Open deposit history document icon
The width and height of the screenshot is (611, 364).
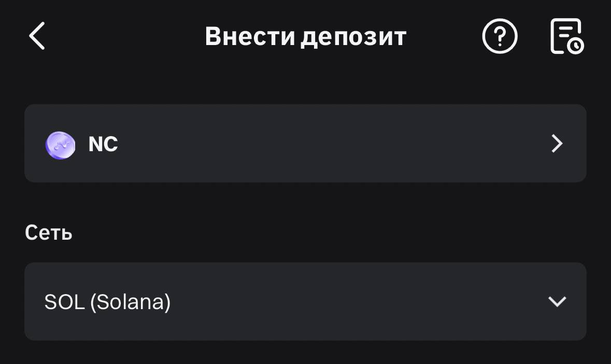tap(567, 36)
